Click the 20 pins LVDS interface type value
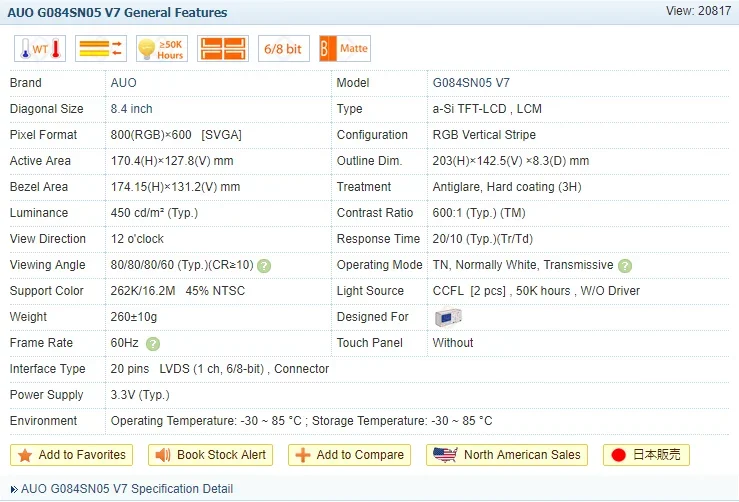Image resolution: width=739 pixels, height=502 pixels. click(x=220, y=369)
